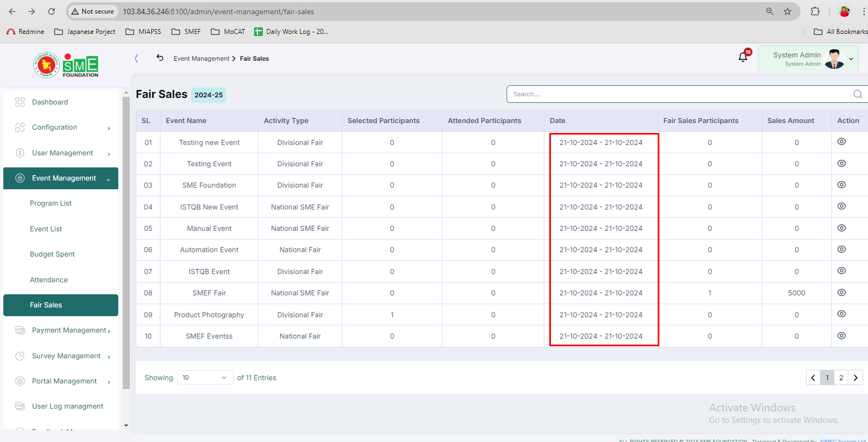This screenshot has width=868, height=442.
Task: Click the browser address bar URL
Action: [219, 11]
